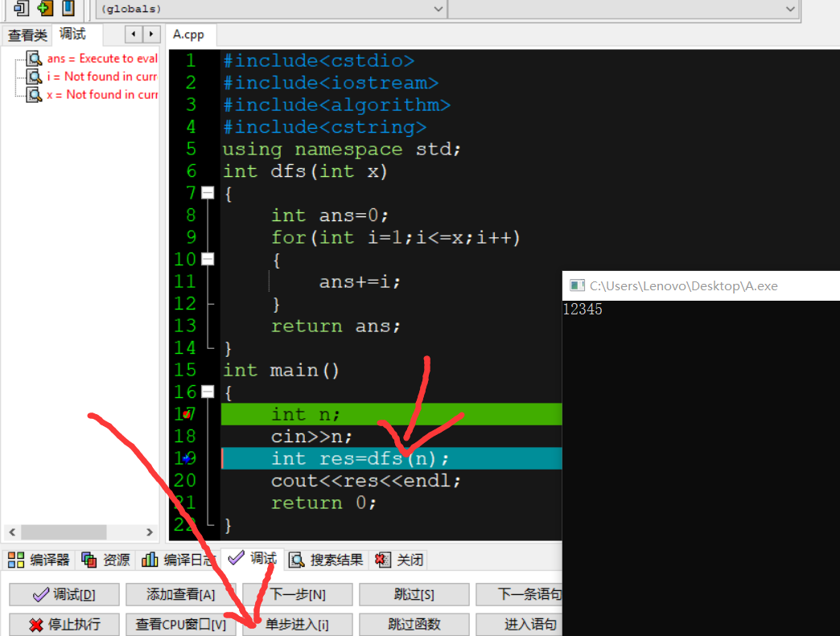The height and width of the screenshot is (636, 840).
Task: Click the 进入语句 button
Action: tap(519, 624)
